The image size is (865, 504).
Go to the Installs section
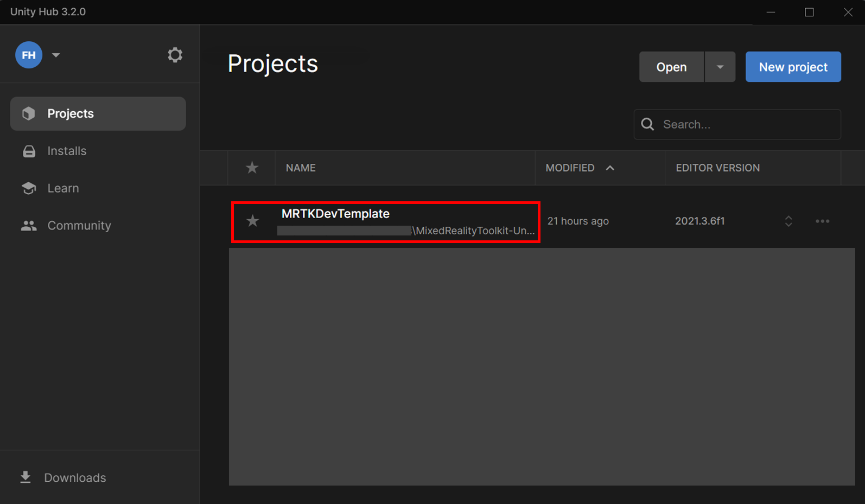pyautogui.click(x=67, y=151)
